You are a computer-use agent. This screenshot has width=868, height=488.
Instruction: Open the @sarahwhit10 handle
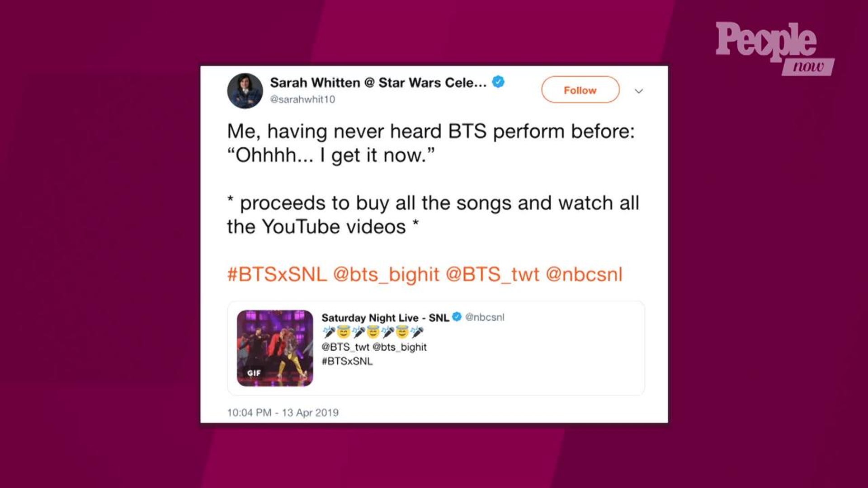[302, 99]
